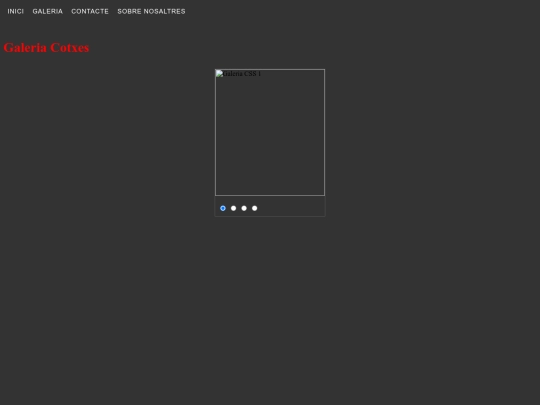
Task: Open the CONTACTE navigation link
Action: pos(90,11)
